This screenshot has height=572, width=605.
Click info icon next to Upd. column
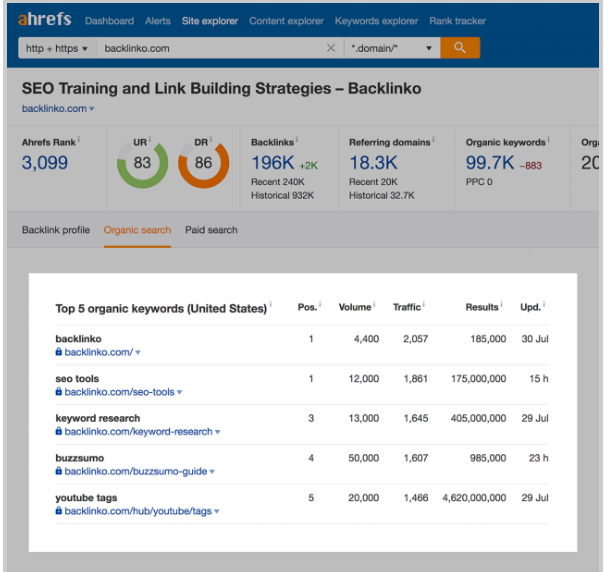click(x=544, y=304)
